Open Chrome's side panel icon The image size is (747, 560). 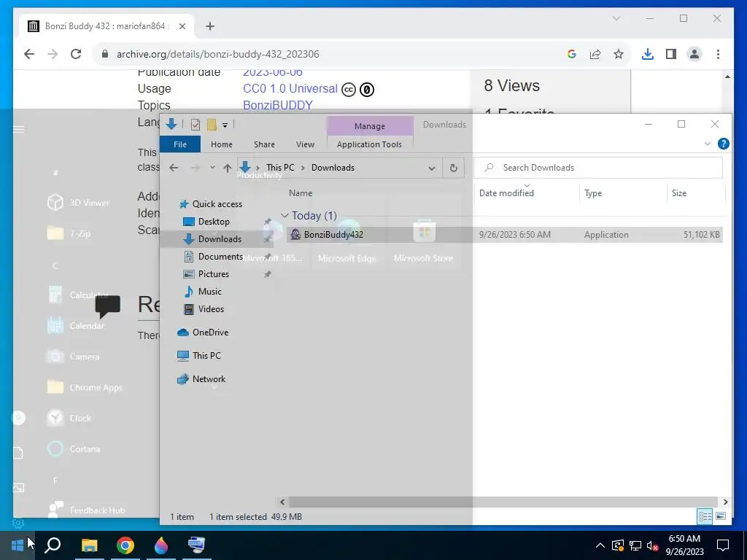pos(671,54)
